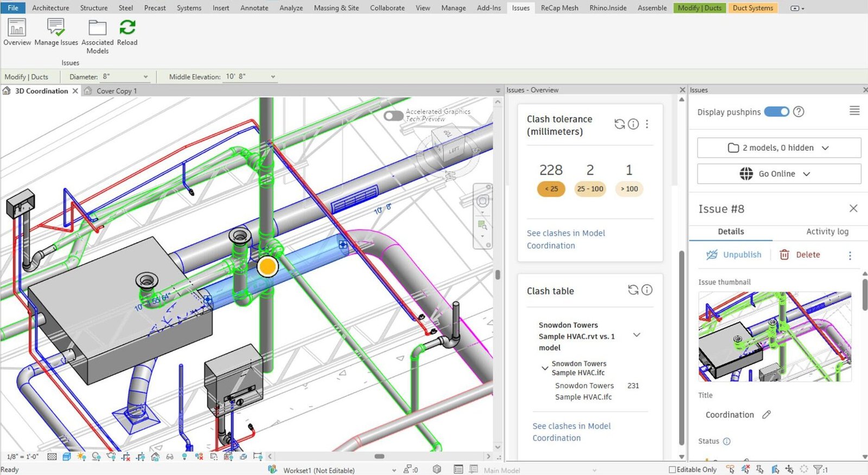Viewport: 868px width, 475px height.
Task: Expand the 2 models, 0 hidden dropdown
Action: [x=778, y=147]
